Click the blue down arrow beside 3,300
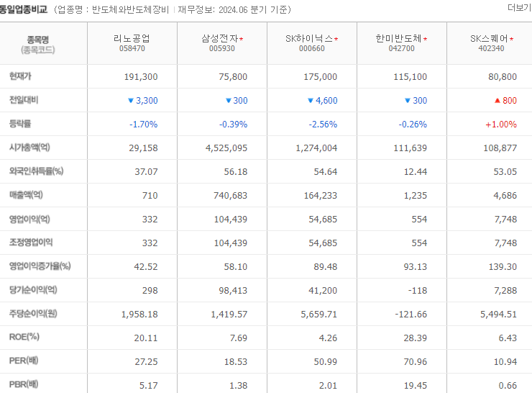Viewport: 532px width, 393px height. coord(131,101)
